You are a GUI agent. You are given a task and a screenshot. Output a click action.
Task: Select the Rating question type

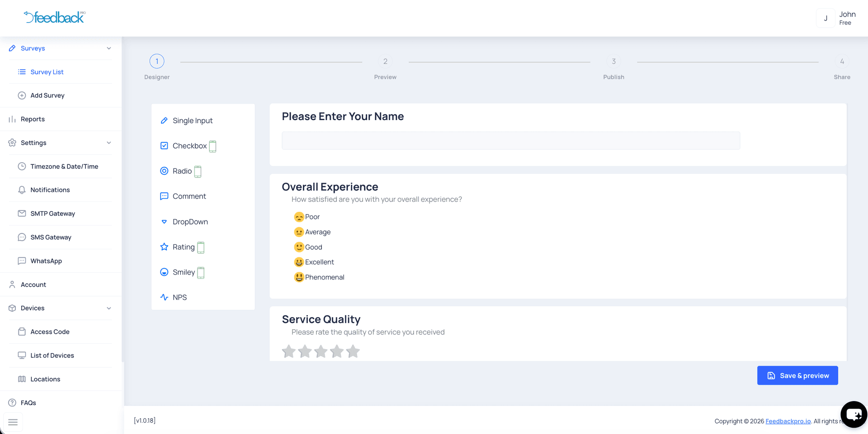183,247
